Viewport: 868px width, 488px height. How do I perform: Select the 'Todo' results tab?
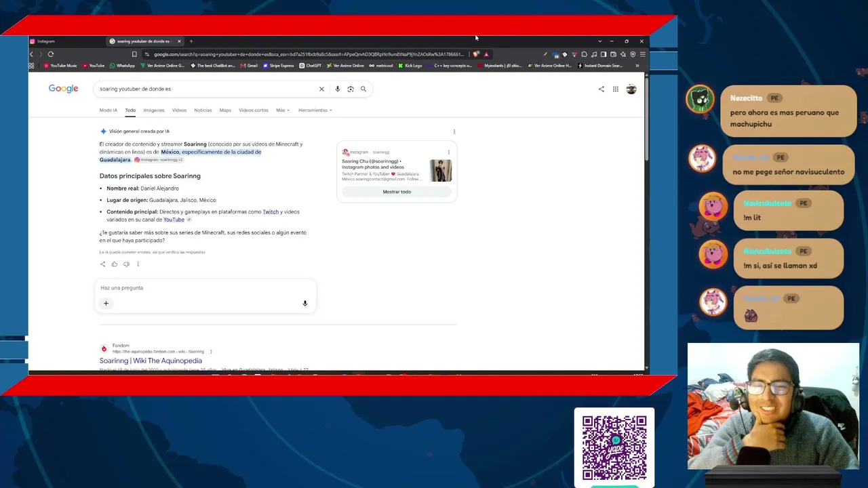(130, 110)
